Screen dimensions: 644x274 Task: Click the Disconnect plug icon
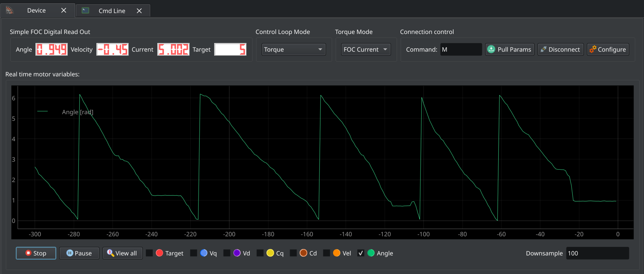[543, 49]
